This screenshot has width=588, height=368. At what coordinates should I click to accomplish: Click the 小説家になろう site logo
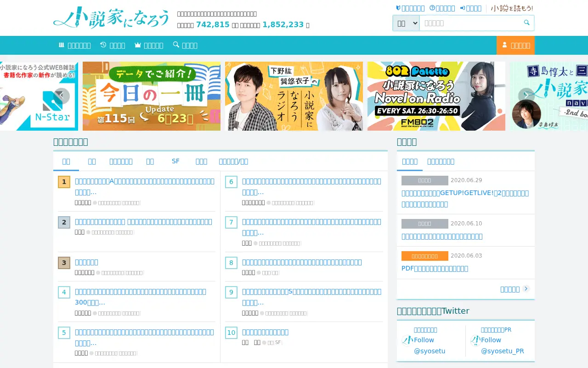[111, 18]
